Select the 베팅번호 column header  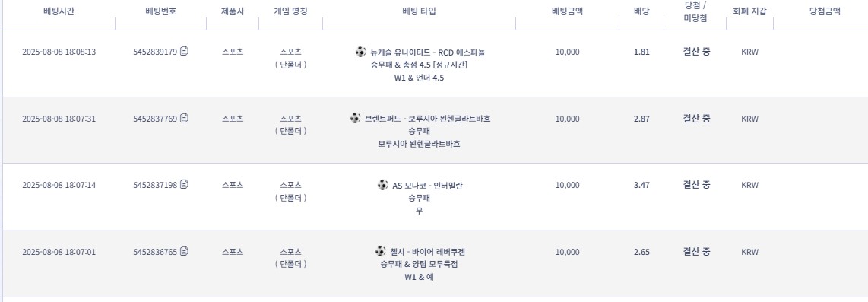[160, 11]
